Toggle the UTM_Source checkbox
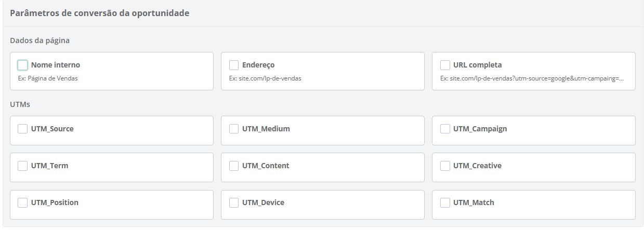The image size is (644, 230). 23,129
